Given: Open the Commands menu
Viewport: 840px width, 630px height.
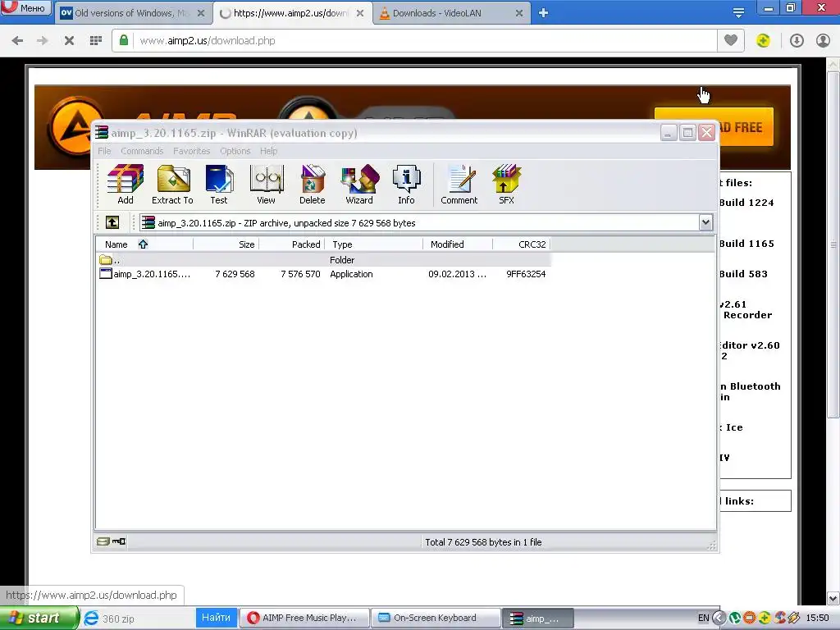Looking at the screenshot, I should (x=142, y=151).
